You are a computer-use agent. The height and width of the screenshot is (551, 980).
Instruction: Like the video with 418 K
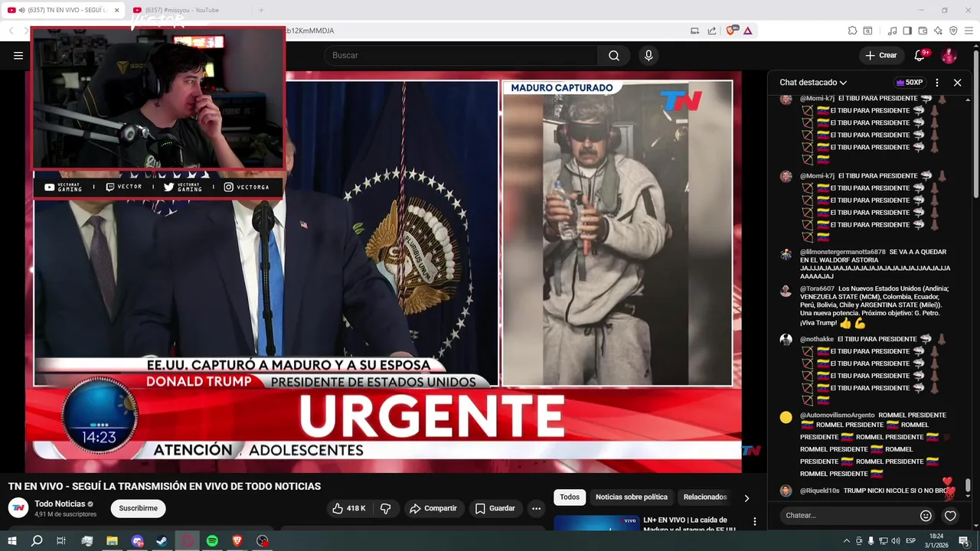pyautogui.click(x=348, y=508)
